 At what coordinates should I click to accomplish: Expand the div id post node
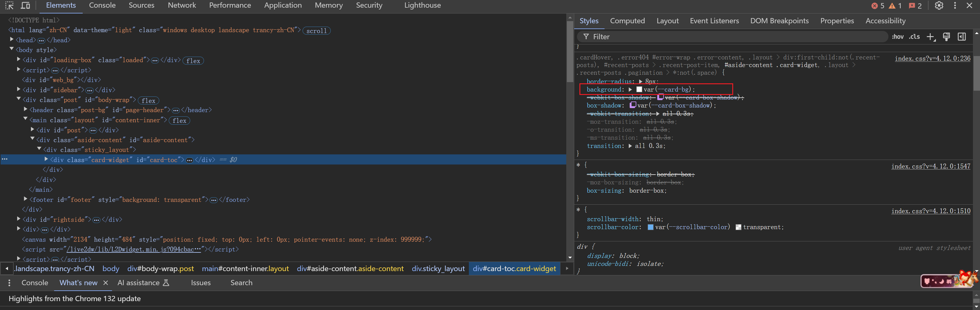(x=32, y=129)
